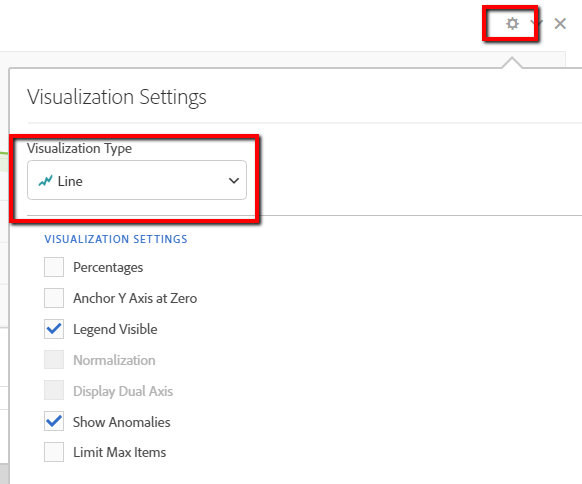Image resolution: width=582 pixels, height=484 pixels.
Task: Click the dropdown arrow in the Line selector
Action: click(234, 181)
